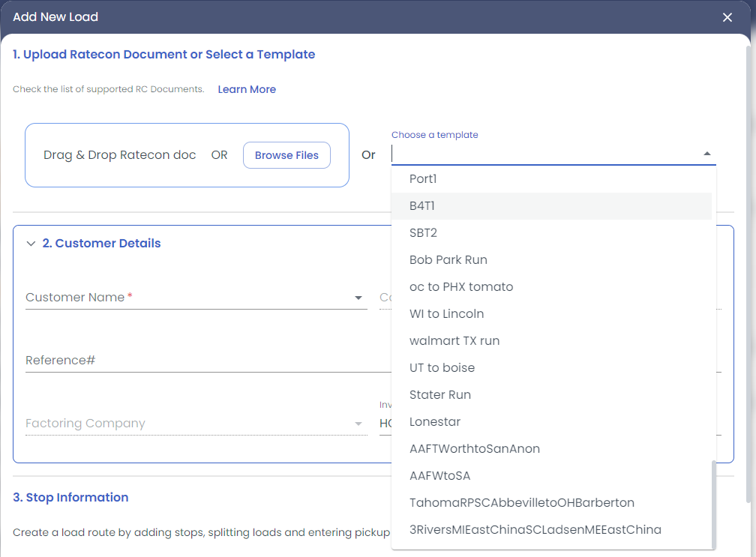Screen dimensions: 756x557
Task: Select UT to boise template
Action: [442, 367]
